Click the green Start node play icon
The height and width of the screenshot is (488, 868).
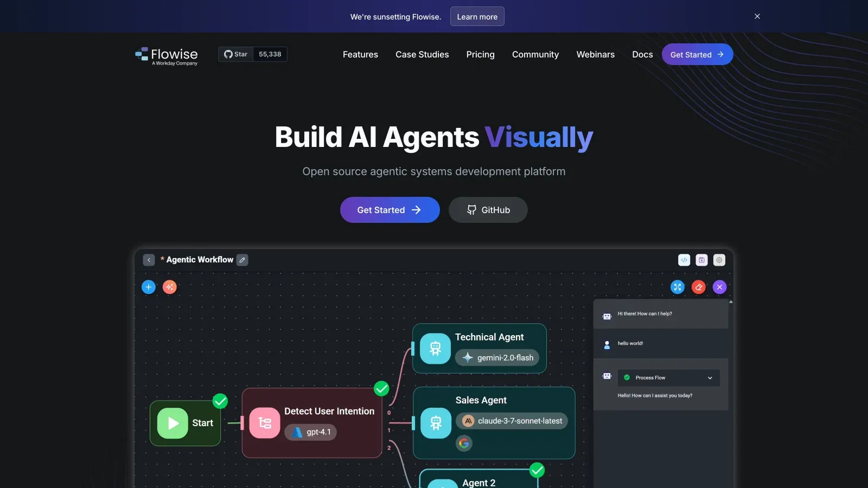(x=173, y=423)
